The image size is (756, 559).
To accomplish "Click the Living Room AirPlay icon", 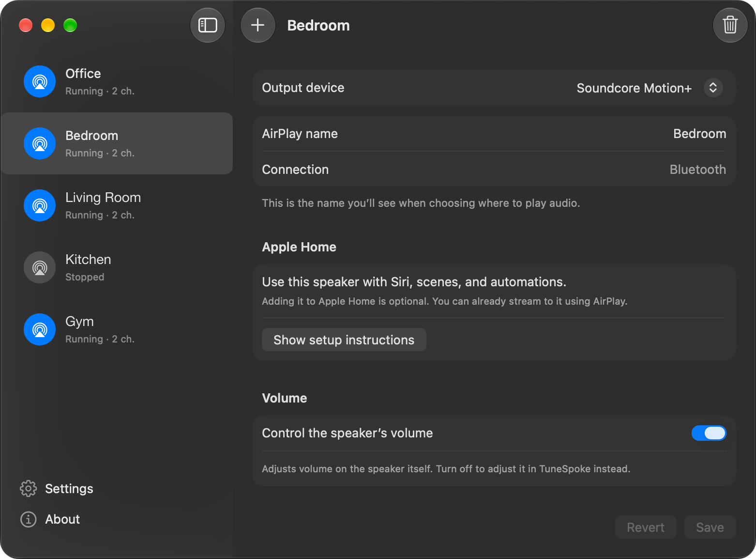I will click(40, 205).
